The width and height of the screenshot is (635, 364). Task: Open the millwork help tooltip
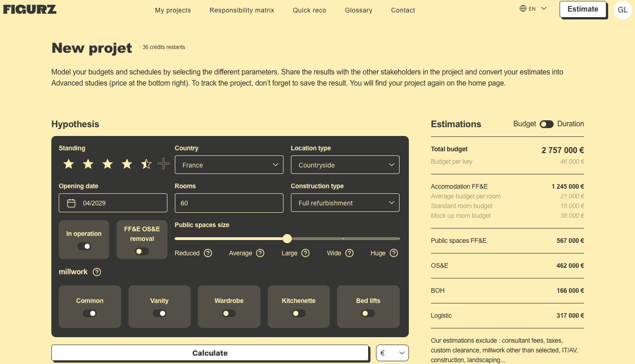[97, 272]
